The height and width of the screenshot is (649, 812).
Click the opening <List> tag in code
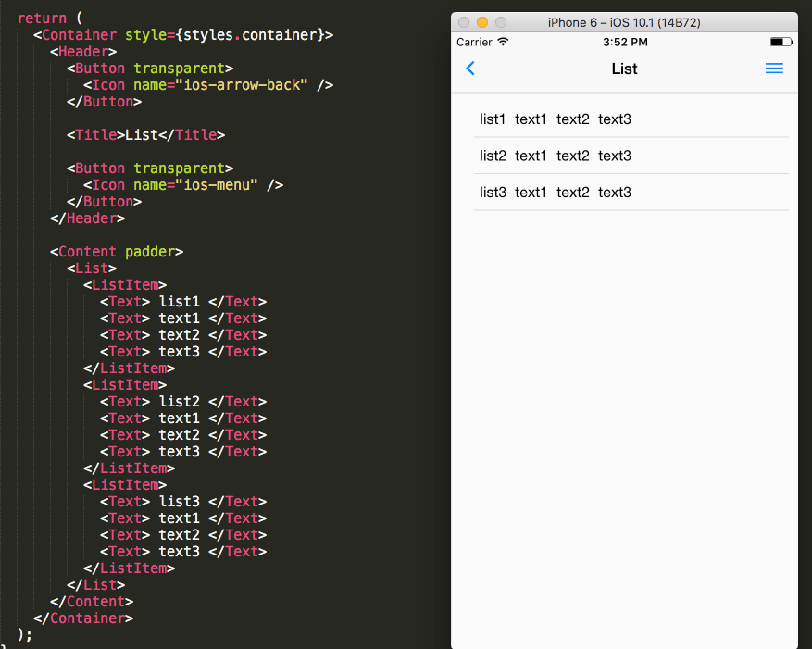pyautogui.click(x=92, y=268)
